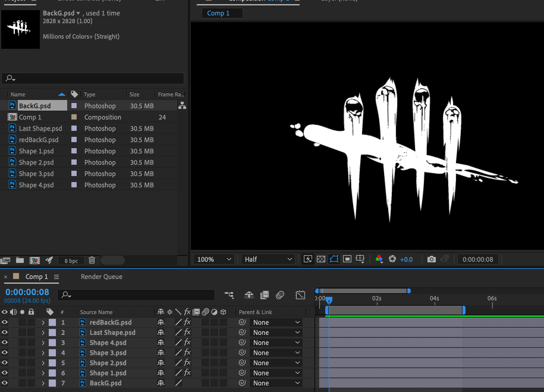Open project settings rocket icon
This screenshot has width=544, height=392.
click(49, 260)
